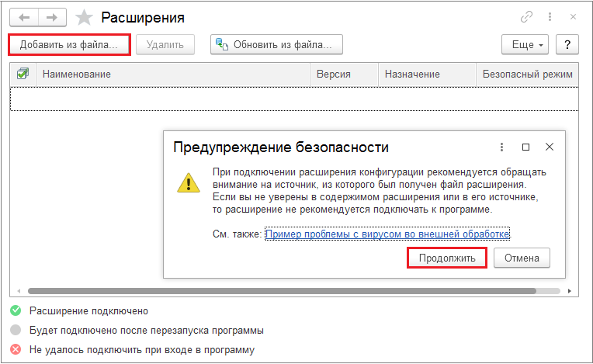Click the Продолжить button

[x=446, y=258]
